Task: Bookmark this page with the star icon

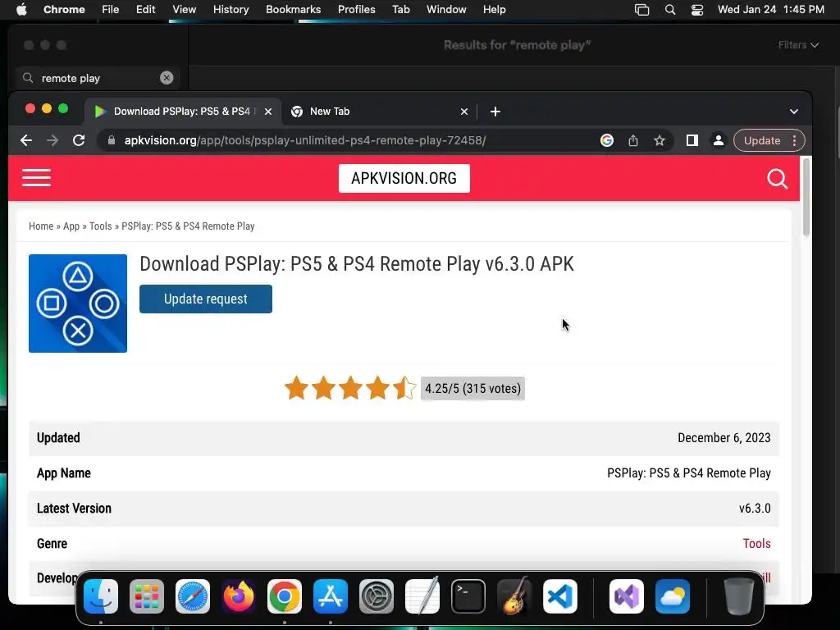Action: [660, 140]
